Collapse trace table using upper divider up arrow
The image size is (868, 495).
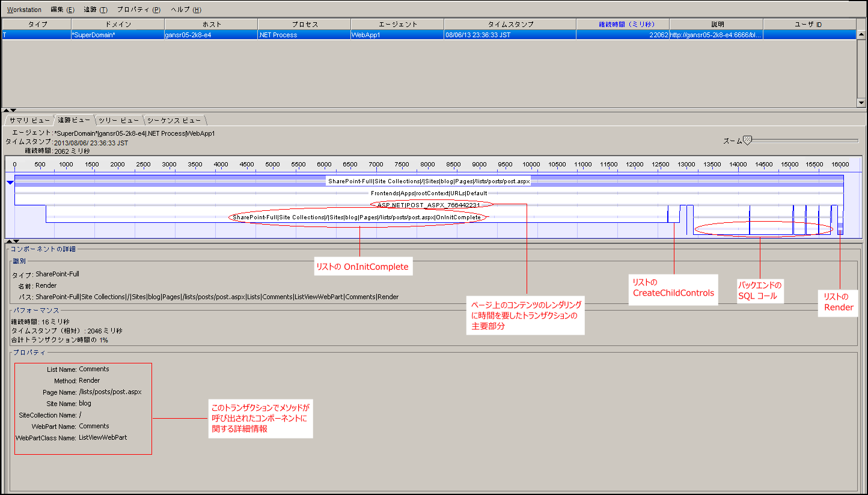[x=6, y=110]
